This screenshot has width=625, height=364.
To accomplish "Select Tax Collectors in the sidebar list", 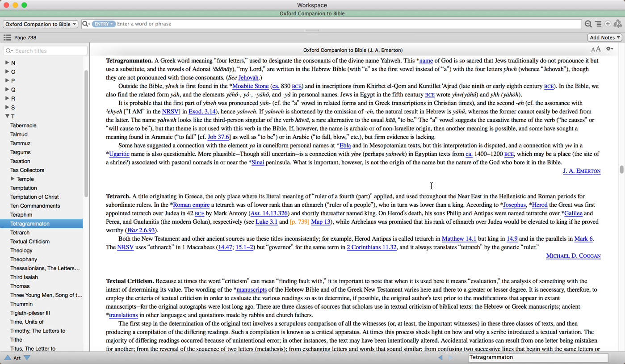I will 27,170.
